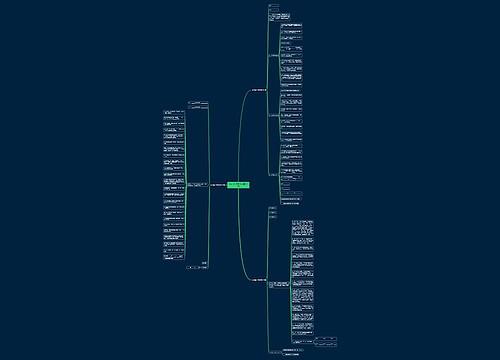Screen dimensions: 500x360
Task: Select the lower-right subtopic feeding the long leaf column
Action: click(279, 285)
